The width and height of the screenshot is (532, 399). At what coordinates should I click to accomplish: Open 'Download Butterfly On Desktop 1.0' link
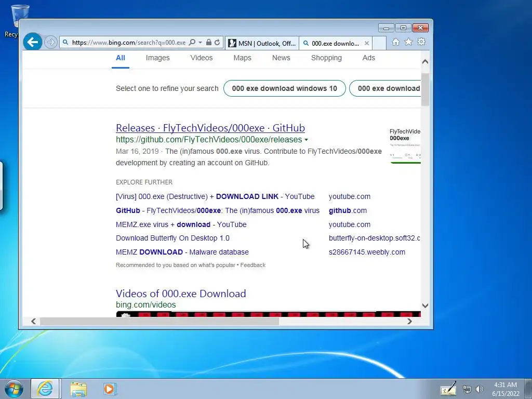172,238
